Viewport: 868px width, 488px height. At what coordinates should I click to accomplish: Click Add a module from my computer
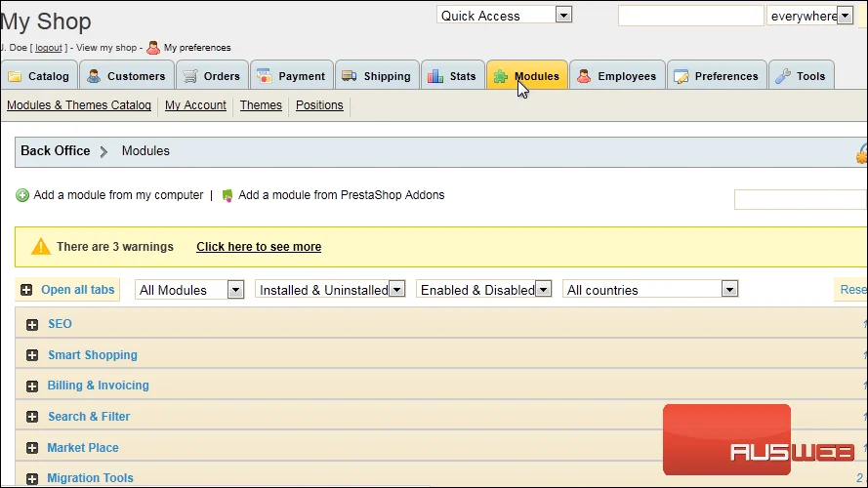pyautogui.click(x=118, y=195)
